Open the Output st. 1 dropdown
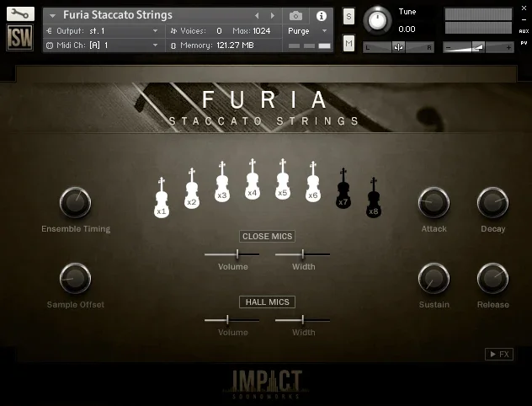Viewport: 532px width, 406px height. tap(105, 31)
